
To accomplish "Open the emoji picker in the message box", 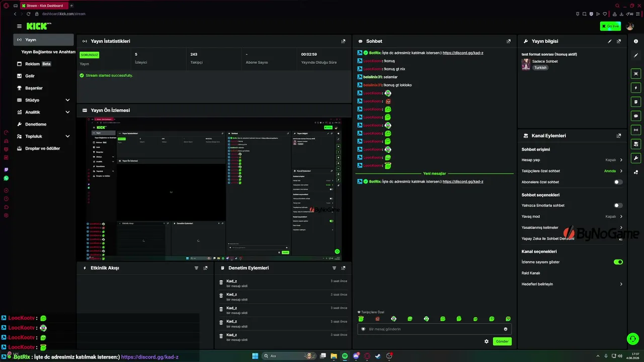I will (x=506, y=329).
